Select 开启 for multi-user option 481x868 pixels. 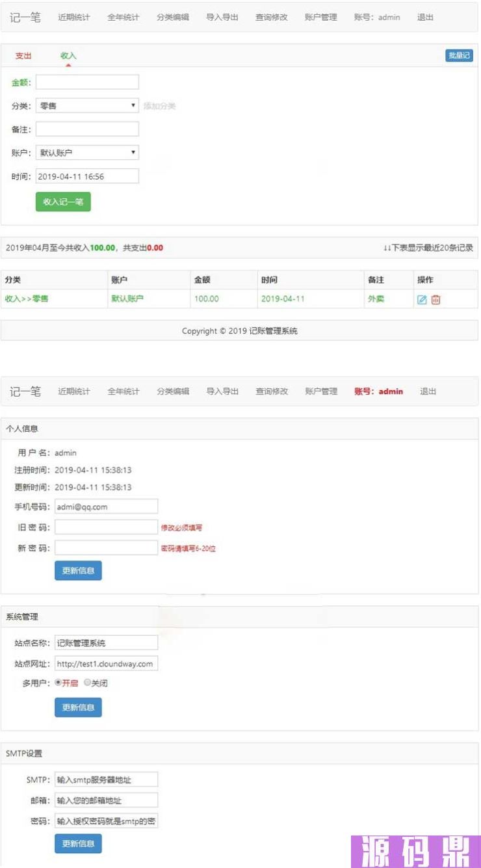point(58,683)
